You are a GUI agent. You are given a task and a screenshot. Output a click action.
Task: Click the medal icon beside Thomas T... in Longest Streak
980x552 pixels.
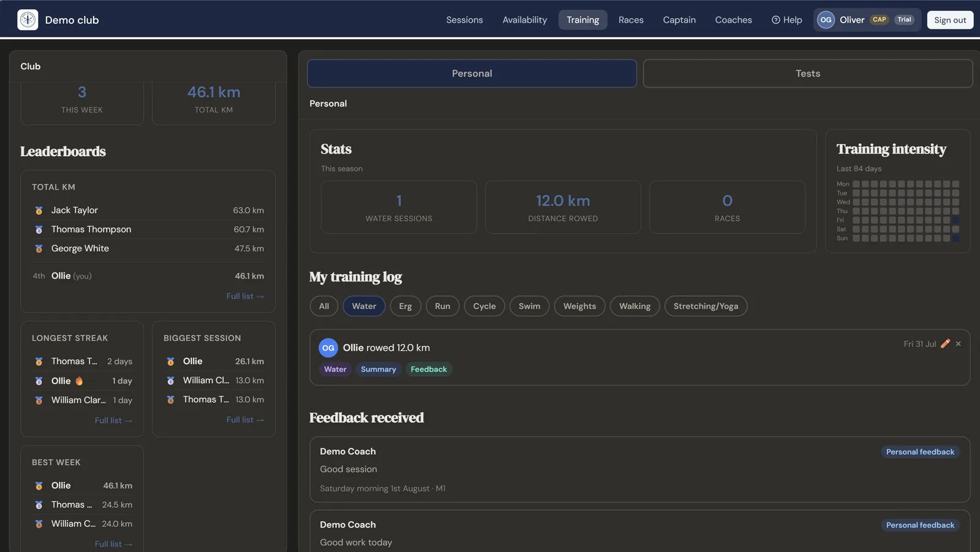(39, 362)
